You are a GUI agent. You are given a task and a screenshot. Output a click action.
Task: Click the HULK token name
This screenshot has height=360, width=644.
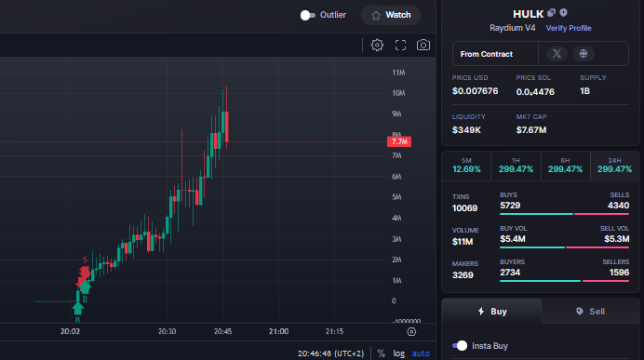(x=528, y=14)
